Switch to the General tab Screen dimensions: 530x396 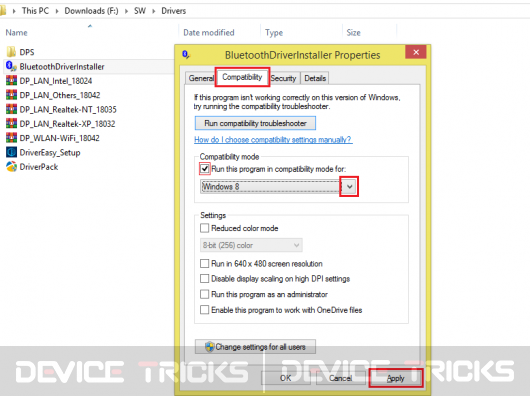coord(201,78)
